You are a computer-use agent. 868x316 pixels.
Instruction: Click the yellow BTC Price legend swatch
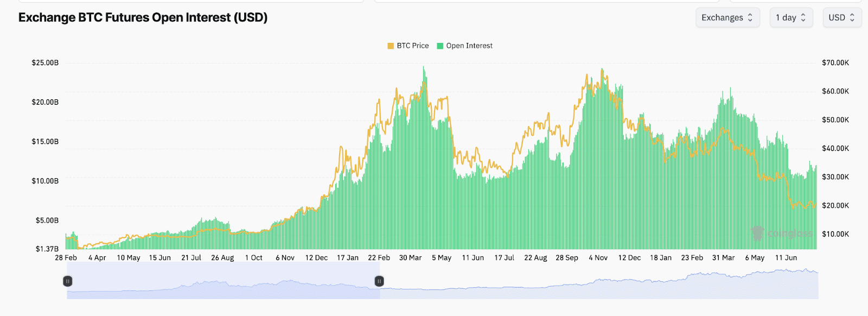click(391, 46)
